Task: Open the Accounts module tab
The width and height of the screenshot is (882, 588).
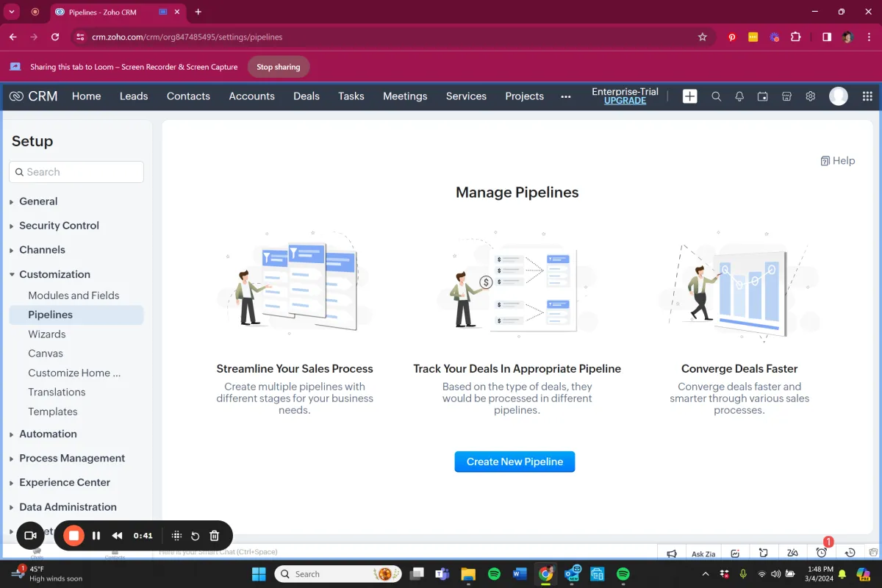Action: (x=251, y=96)
